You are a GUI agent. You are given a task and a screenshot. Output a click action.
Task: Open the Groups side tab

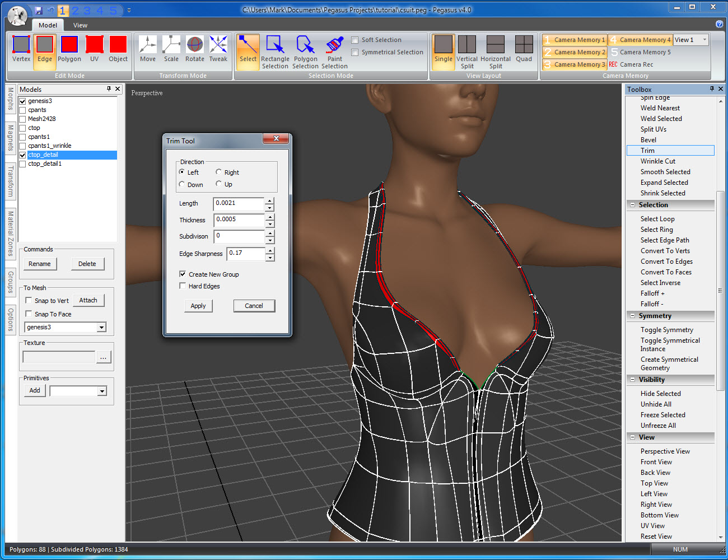[11, 282]
